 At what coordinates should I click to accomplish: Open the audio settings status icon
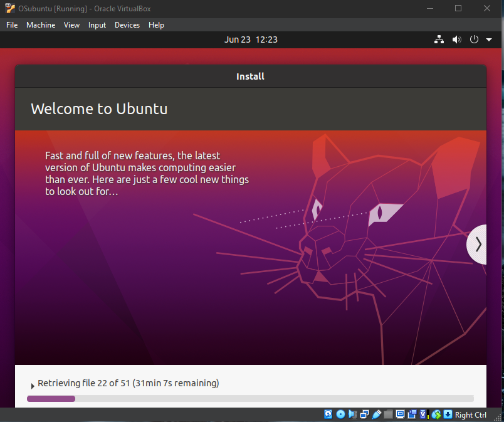(x=352, y=414)
